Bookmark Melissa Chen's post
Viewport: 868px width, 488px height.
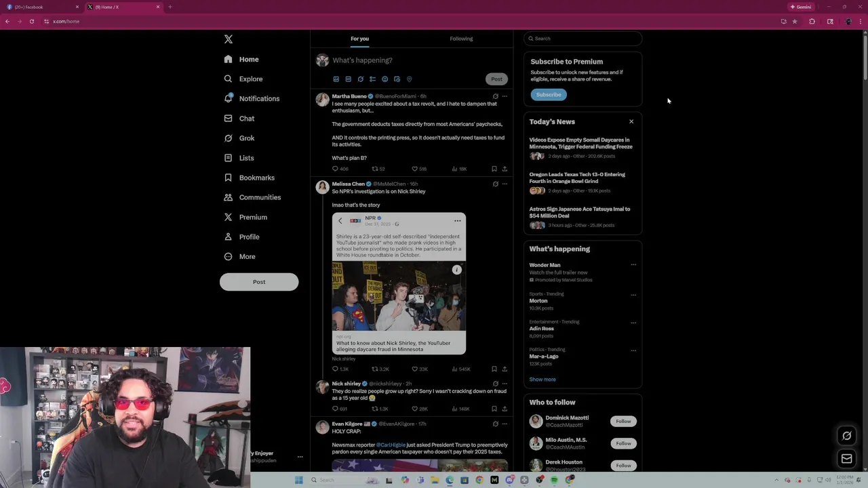494,369
